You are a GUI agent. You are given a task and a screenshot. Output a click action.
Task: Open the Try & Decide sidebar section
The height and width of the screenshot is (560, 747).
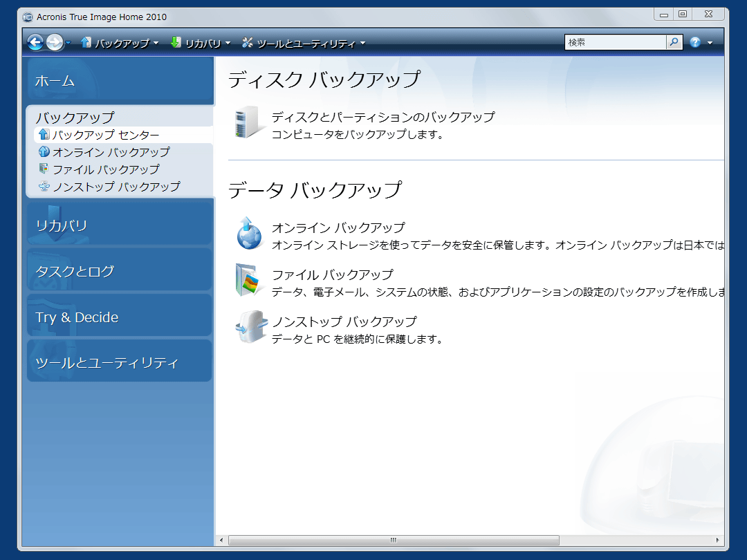pos(120,317)
